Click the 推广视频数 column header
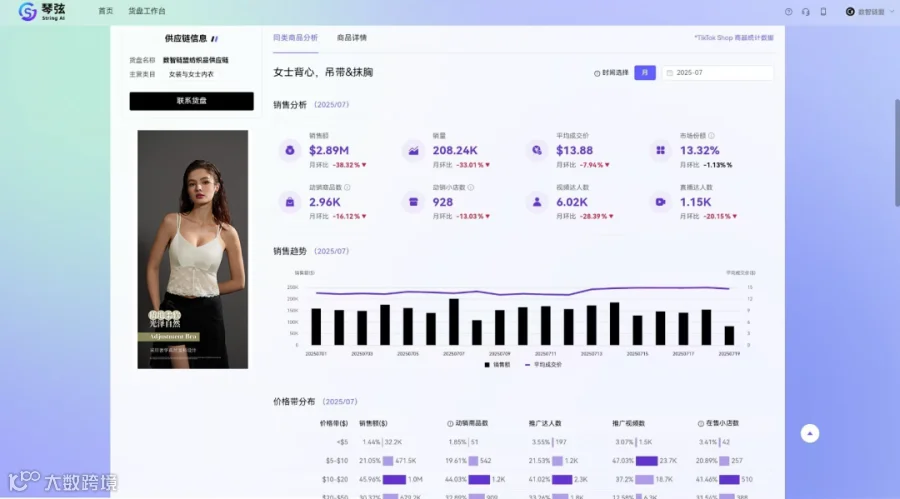The height and width of the screenshot is (499, 900). click(629, 423)
